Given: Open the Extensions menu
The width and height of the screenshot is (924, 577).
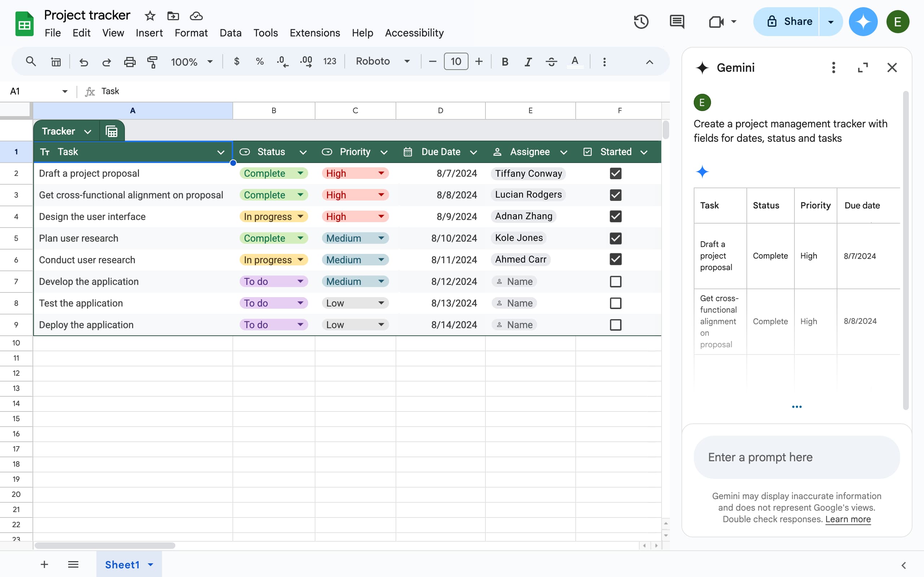Looking at the screenshot, I should click(x=315, y=33).
